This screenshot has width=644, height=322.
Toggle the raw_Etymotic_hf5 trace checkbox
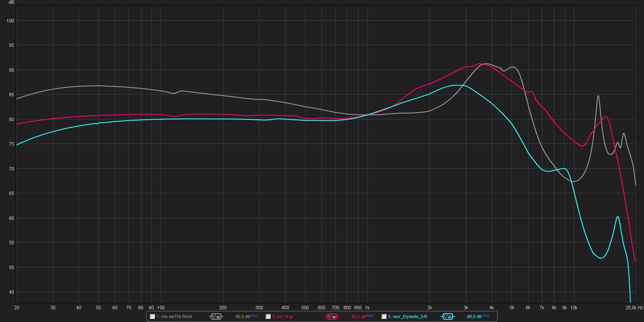384,316
